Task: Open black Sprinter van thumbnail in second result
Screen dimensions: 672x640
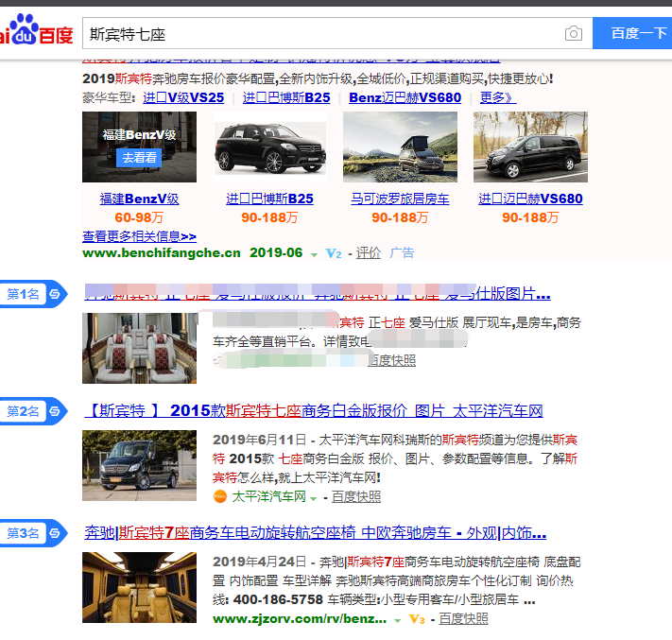Action: point(139,465)
